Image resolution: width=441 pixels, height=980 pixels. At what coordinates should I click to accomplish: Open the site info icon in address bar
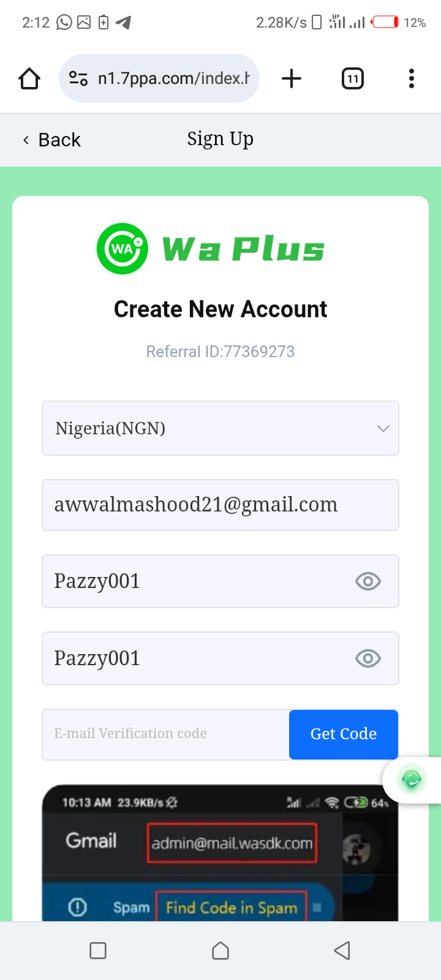click(78, 78)
